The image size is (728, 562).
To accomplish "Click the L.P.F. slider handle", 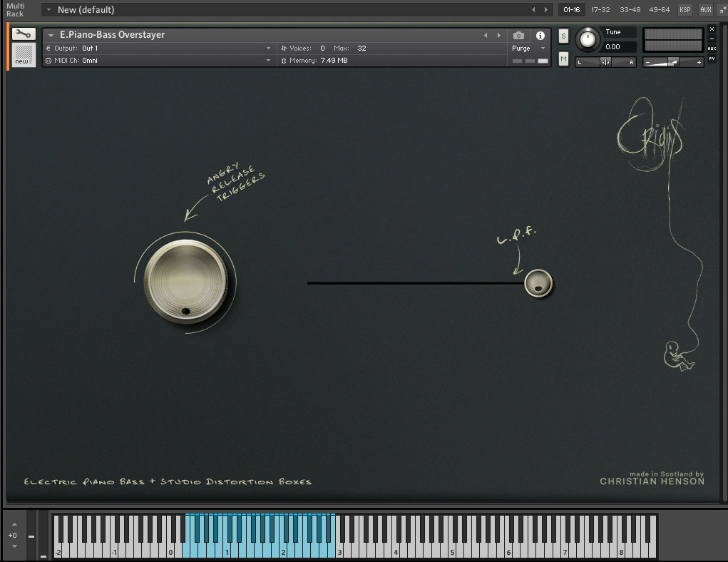I will tap(538, 283).
